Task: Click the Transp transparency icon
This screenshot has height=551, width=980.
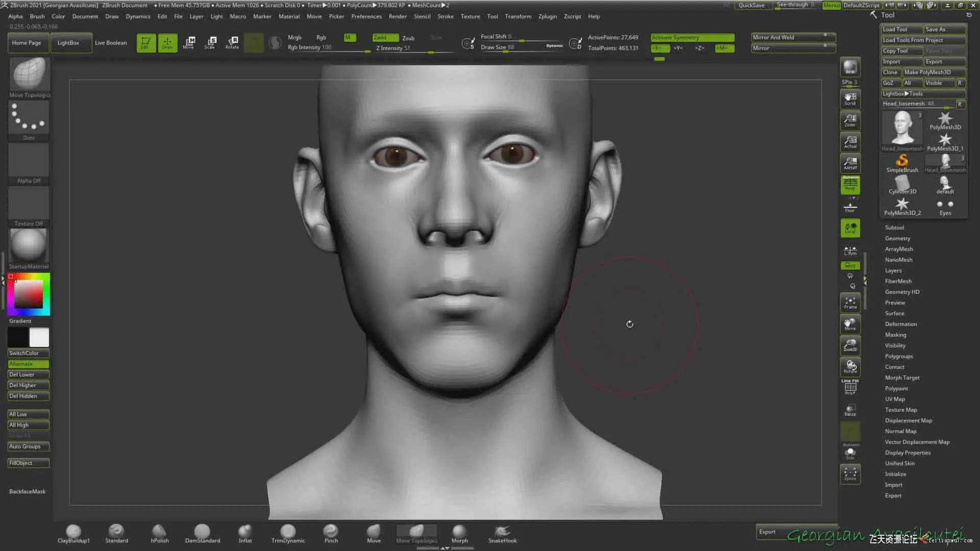Action: click(x=850, y=410)
